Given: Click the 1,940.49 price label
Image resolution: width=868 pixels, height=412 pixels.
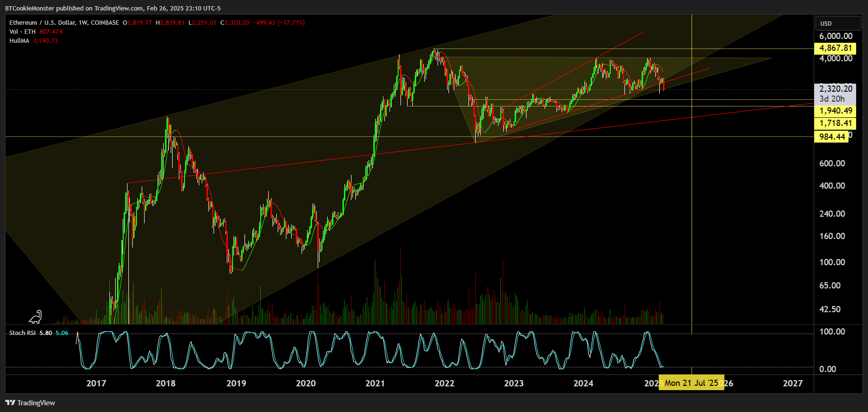Looking at the screenshot, I should [x=835, y=111].
